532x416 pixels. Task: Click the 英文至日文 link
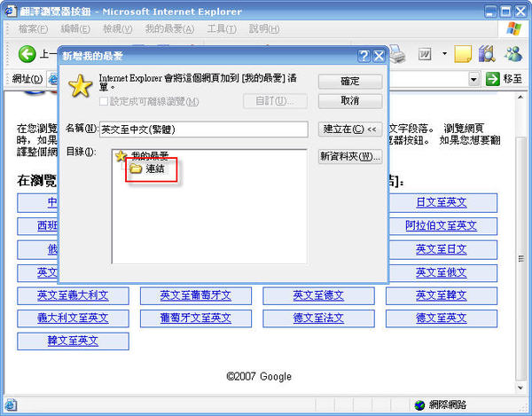click(441, 249)
